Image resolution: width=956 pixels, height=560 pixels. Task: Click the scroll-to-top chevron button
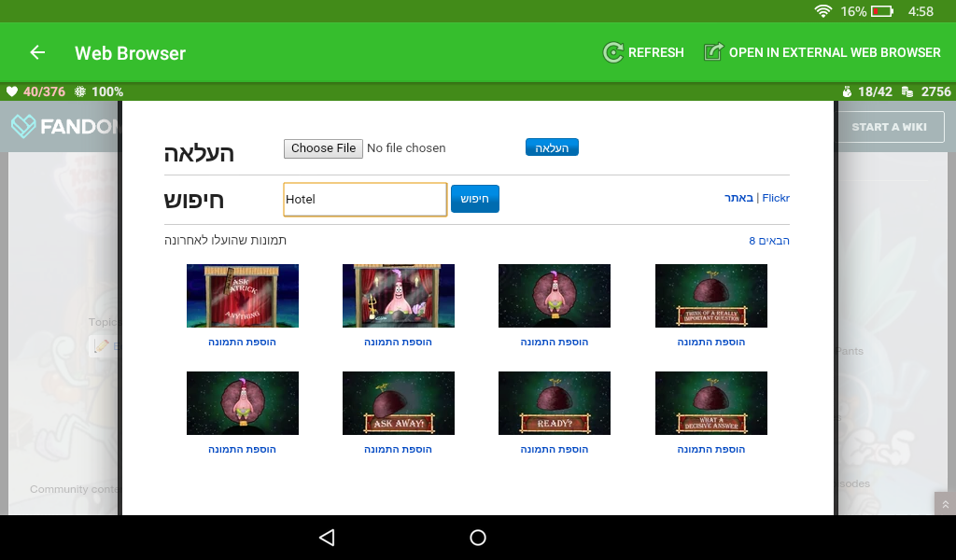[x=945, y=504]
